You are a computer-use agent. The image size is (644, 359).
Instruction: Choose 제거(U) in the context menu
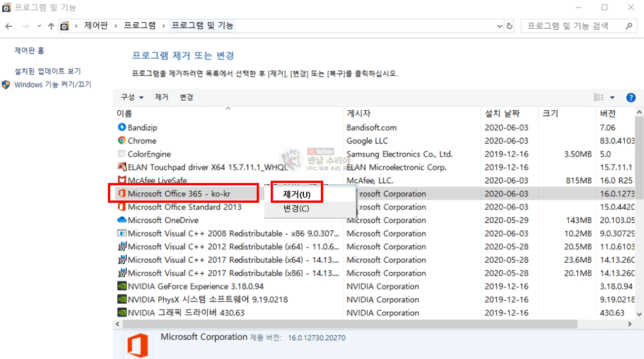click(296, 195)
